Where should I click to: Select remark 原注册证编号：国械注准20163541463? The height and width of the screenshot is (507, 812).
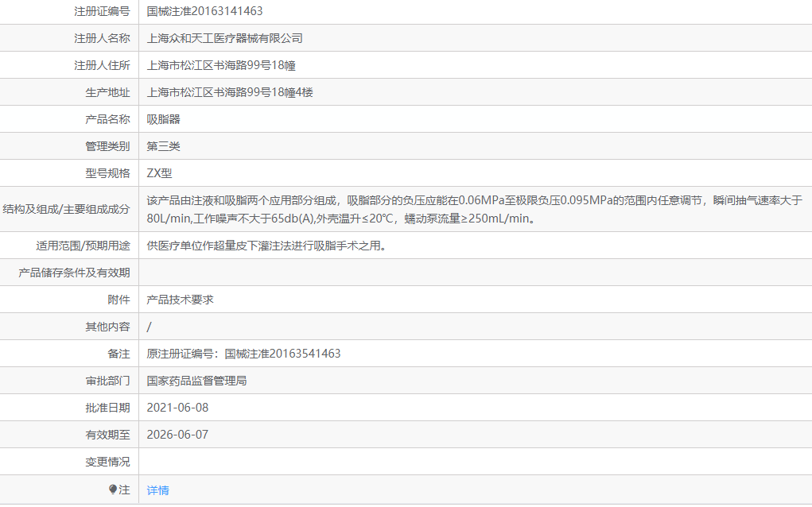tap(243, 354)
